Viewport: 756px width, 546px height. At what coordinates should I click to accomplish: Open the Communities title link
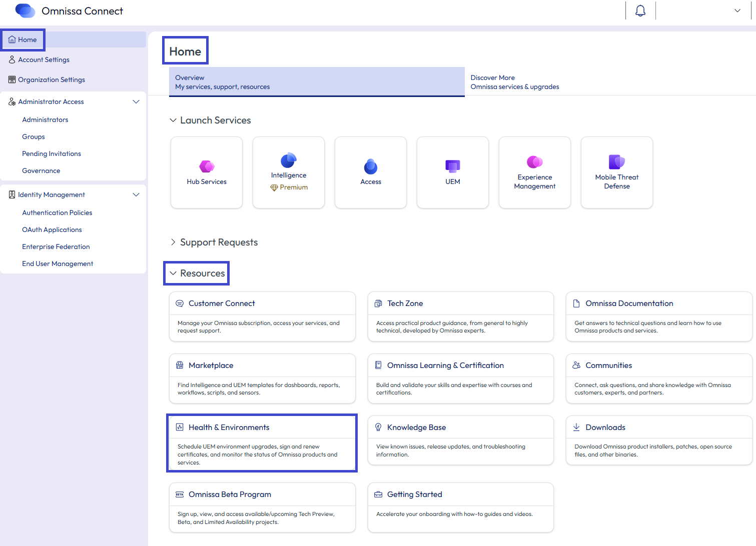[x=609, y=365]
